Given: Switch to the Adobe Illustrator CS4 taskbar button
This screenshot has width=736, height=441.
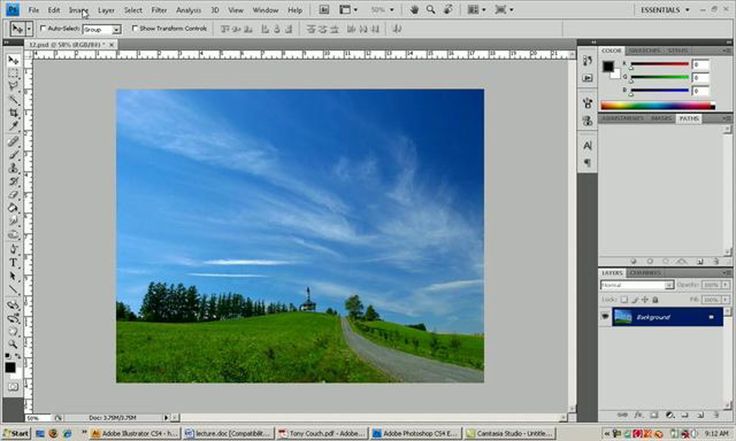Looking at the screenshot, I should point(132,433).
